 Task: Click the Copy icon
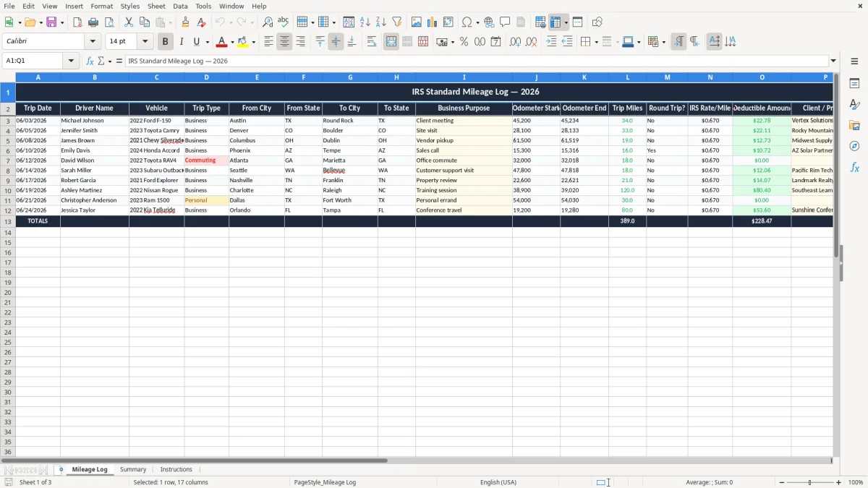click(145, 22)
